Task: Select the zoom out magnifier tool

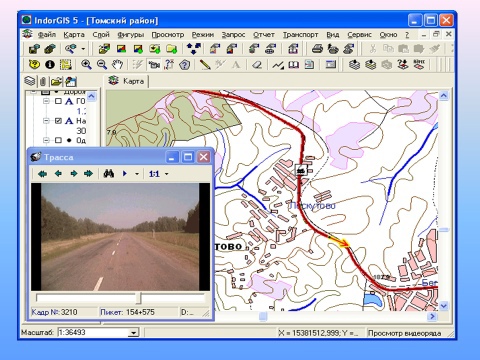Action: click(102, 64)
